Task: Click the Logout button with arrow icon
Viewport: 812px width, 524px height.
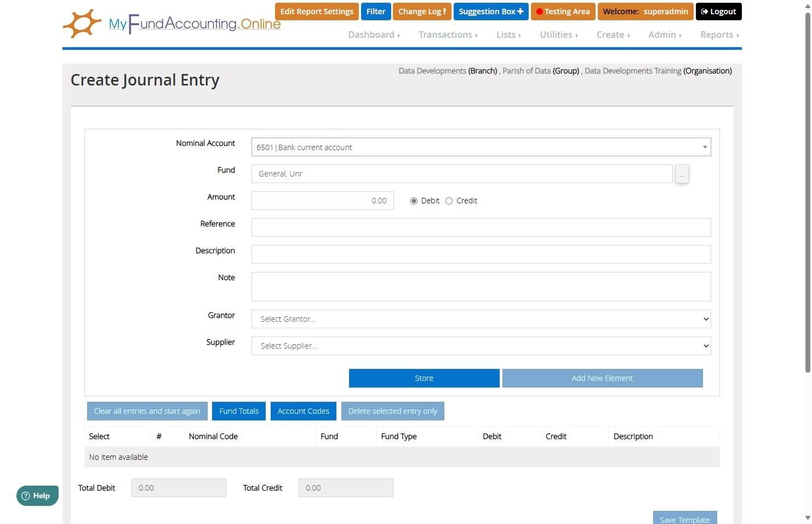Action: tap(718, 12)
